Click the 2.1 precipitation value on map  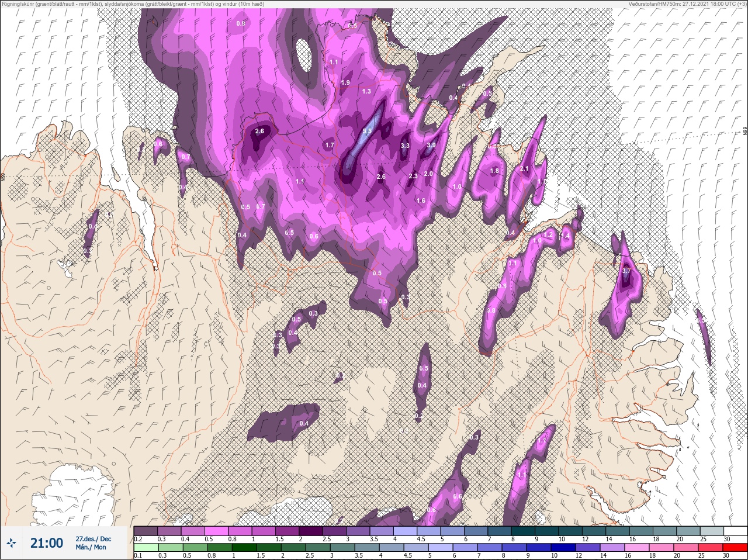pyautogui.click(x=524, y=168)
